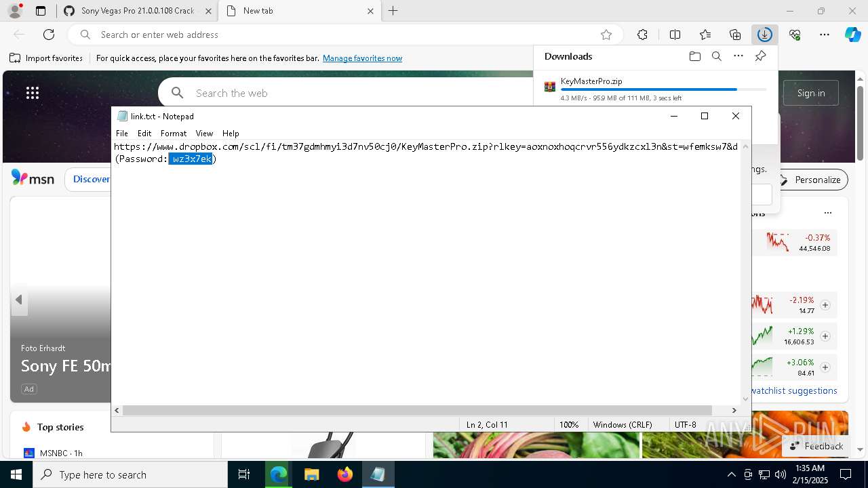Click Notepad horizontal scrollbar right arrow
Screen dimensions: 868x488
(734, 410)
